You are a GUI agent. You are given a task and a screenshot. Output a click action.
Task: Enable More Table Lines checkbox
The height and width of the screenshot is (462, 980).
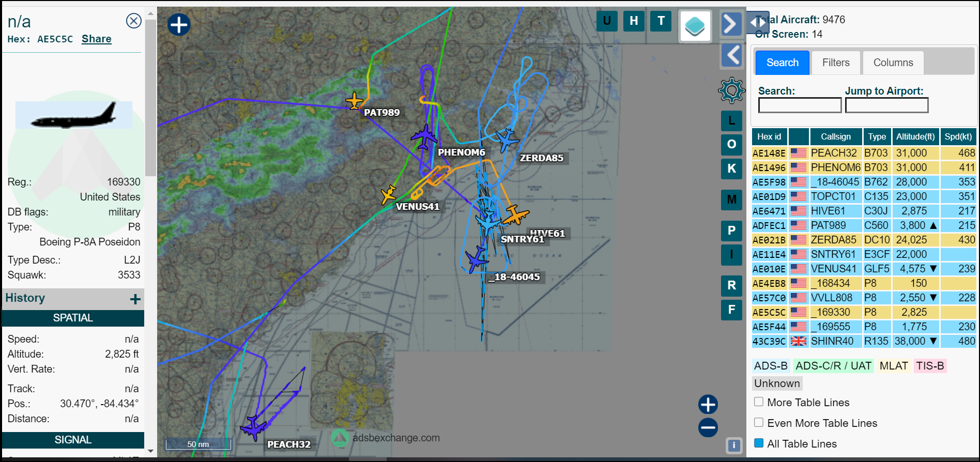[759, 402]
